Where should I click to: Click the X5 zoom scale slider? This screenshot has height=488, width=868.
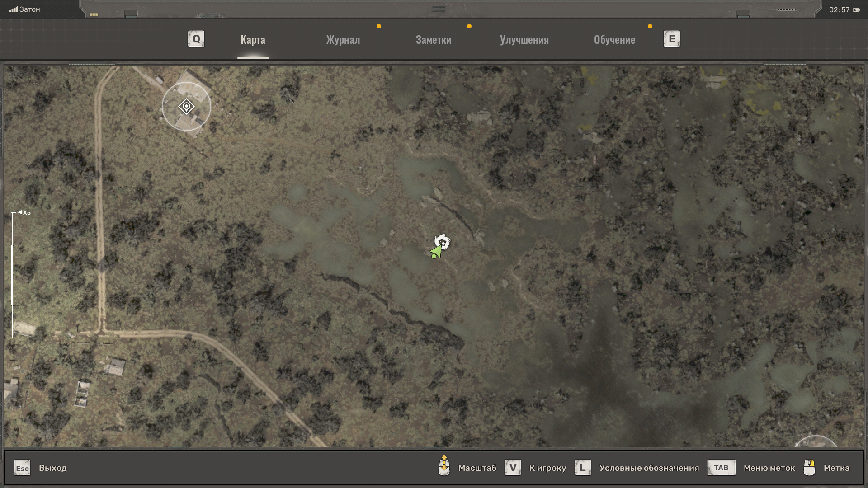click(x=13, y=275)
